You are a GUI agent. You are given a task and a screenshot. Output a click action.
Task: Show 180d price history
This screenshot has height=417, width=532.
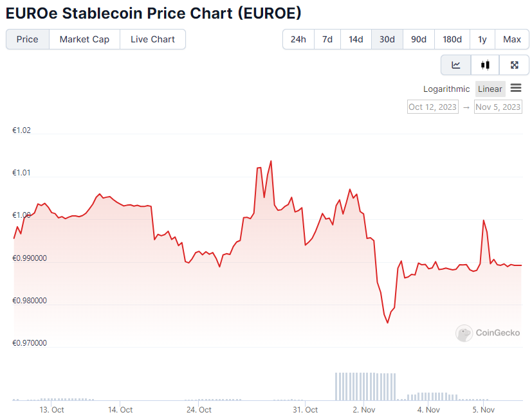(x=452, y=39)
